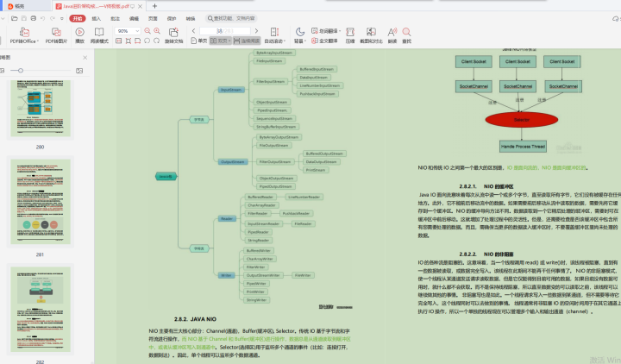Open the Start ribbon tab

click(x=78, y=18)
